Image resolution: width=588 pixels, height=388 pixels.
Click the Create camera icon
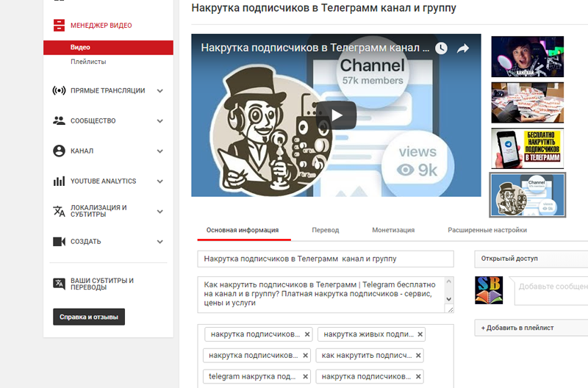59,242
